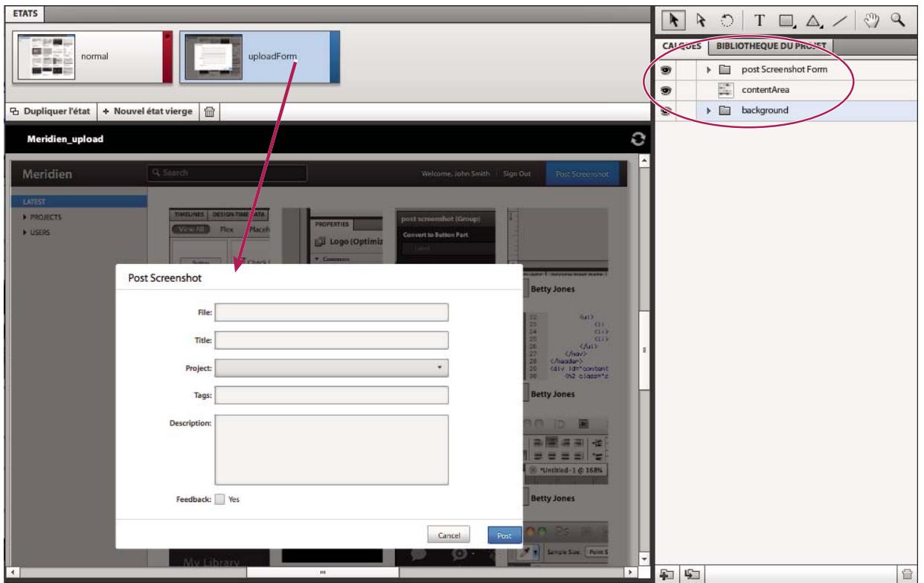Click Nouvel état vierge button
Screen dimensions: 924x583
pos(147,112)
